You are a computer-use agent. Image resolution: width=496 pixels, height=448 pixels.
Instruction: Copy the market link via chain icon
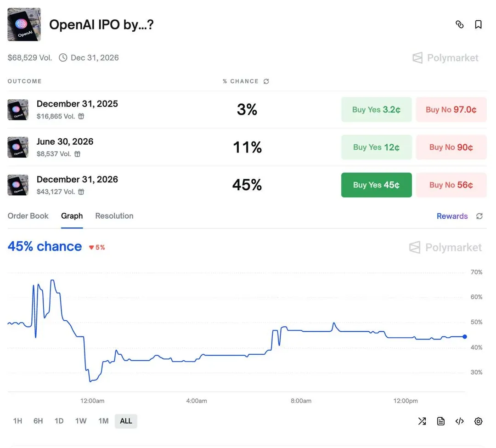click(x=459, y=24)
